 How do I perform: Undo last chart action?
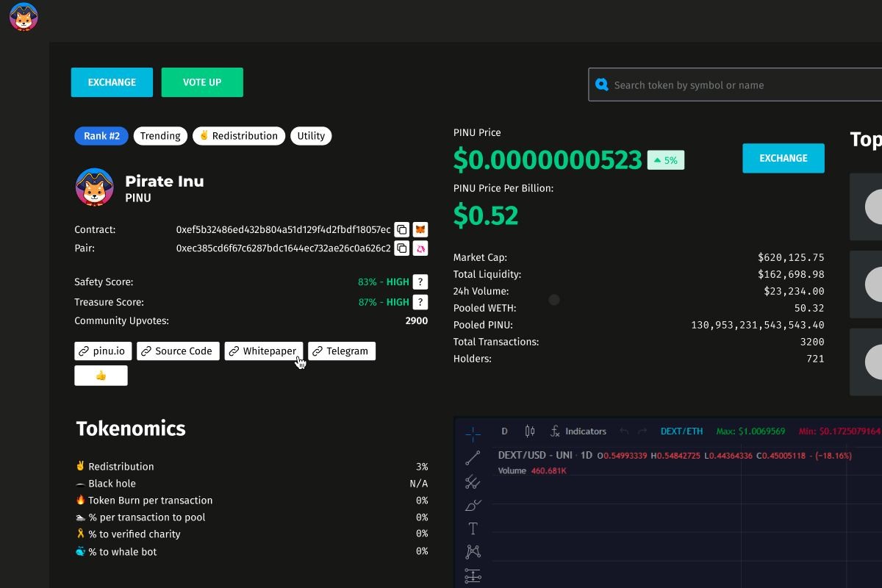pyautogui.click(x=624, y=431)
